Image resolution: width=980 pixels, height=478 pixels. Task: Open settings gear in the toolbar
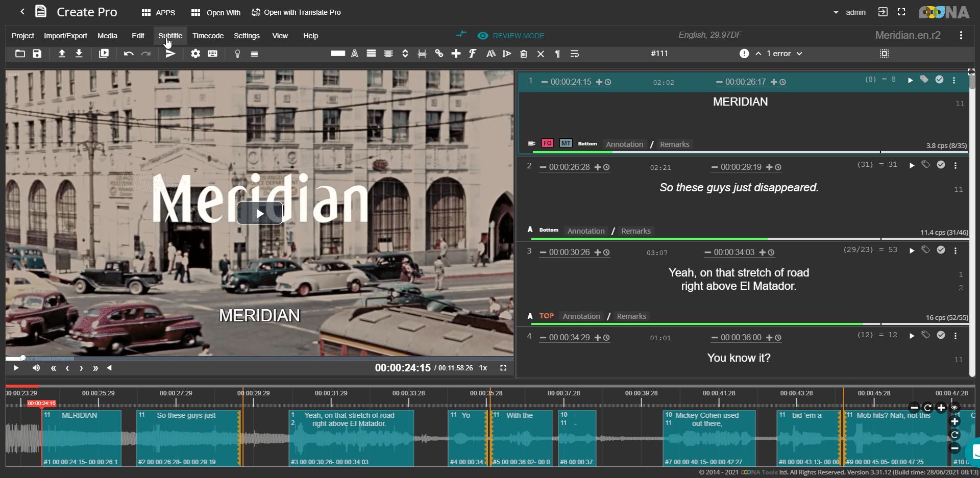click(195, 54)
